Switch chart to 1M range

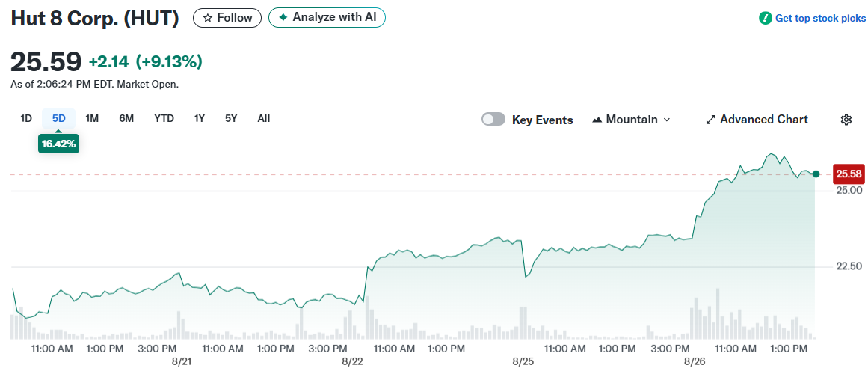[x=92, y=118]
